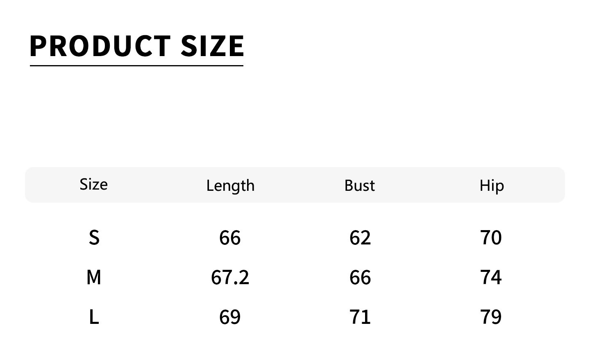Viewport: 590px width, 364px height.
Task: Click the underline beneath the PRODUCT SIZE heading
Action: point(136,66)
